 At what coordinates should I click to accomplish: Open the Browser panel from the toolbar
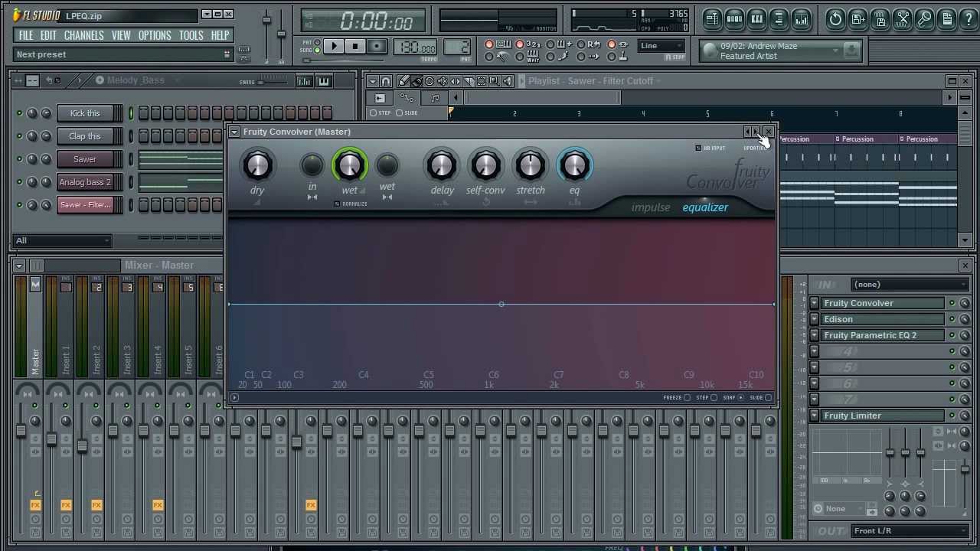coord(779,18)
